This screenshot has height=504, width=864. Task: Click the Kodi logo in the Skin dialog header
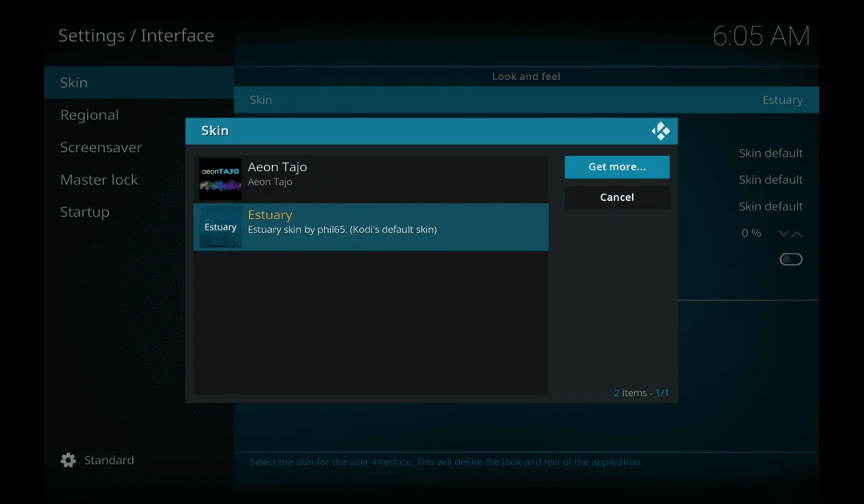pos(661,130)
